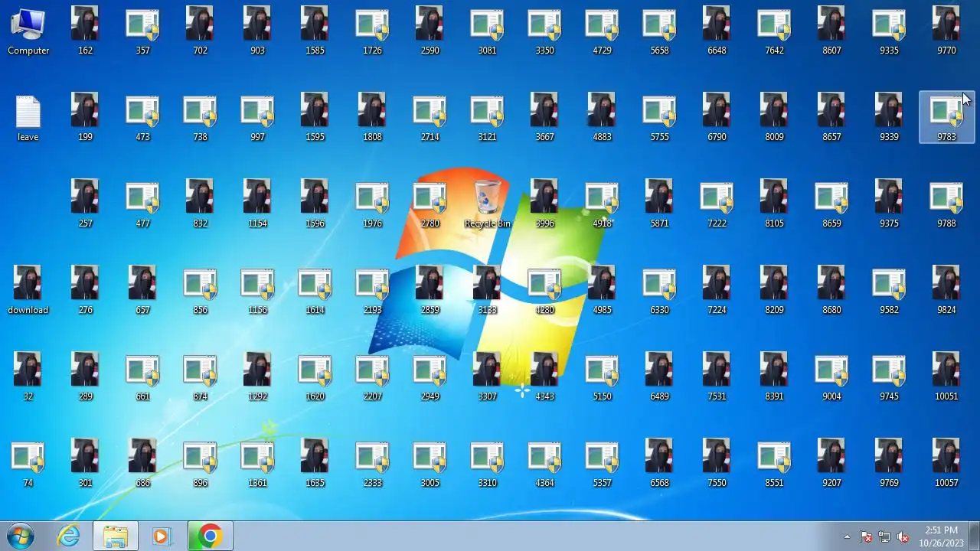Select the icon labeled 2333
The width and height of the screenshot is (980, 551).
click(x=372, y=464)
